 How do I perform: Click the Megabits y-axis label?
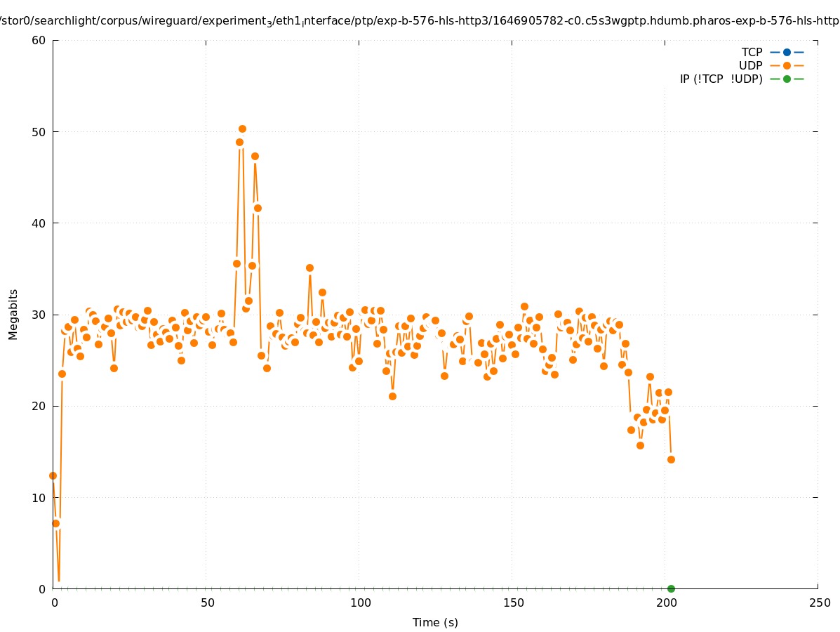tap(13, 314)
